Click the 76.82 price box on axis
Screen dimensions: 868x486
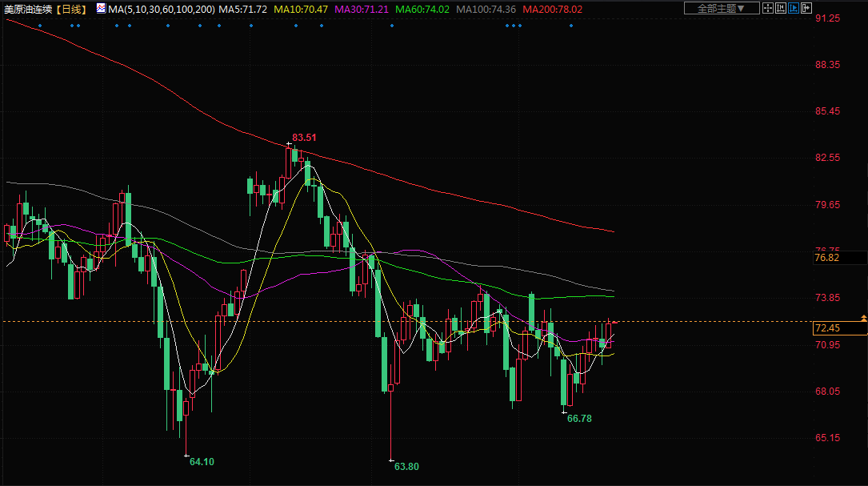pos(826,258)
